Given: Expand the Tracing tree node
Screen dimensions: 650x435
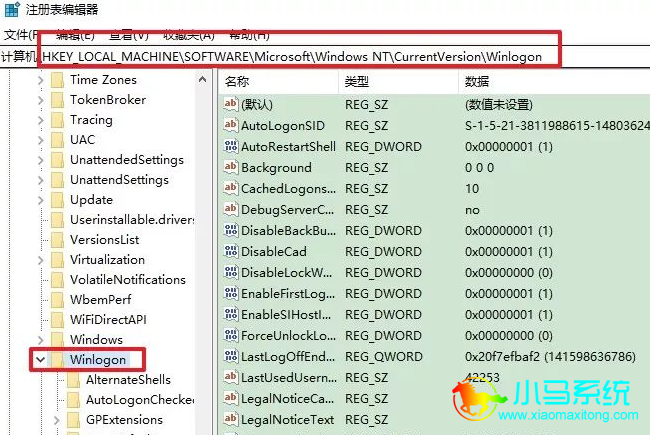Looking at the screenshot, I should 40,119.
